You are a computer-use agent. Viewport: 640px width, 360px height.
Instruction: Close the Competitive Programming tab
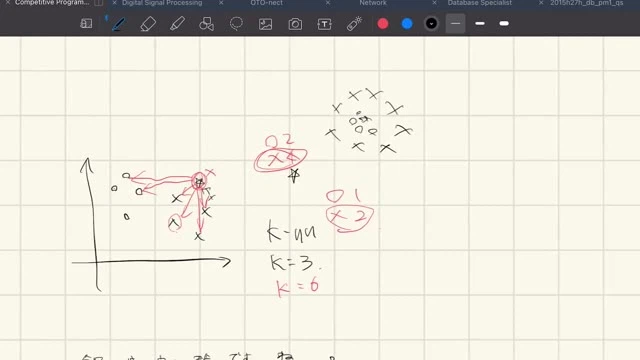coord(7,3)
